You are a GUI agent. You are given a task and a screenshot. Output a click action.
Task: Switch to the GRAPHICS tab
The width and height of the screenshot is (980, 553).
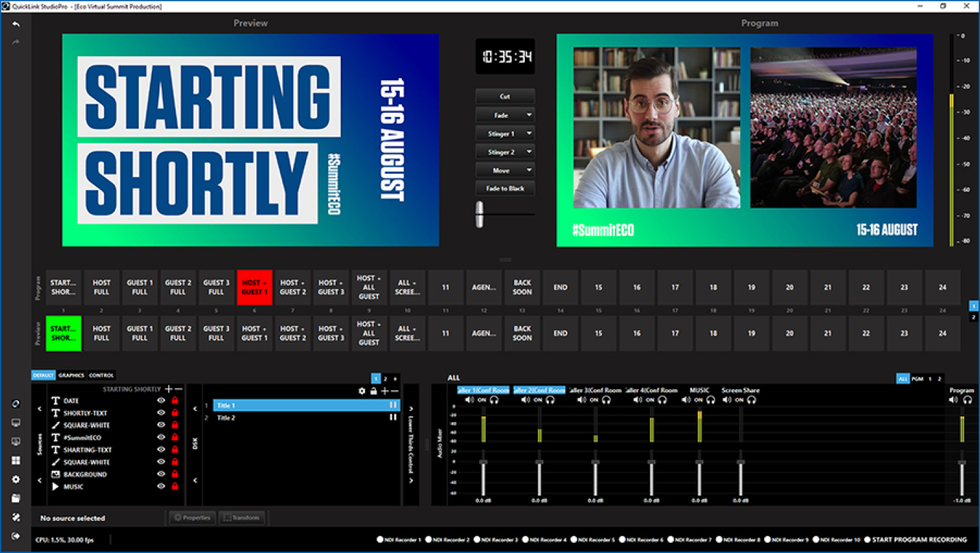point(71,375)
